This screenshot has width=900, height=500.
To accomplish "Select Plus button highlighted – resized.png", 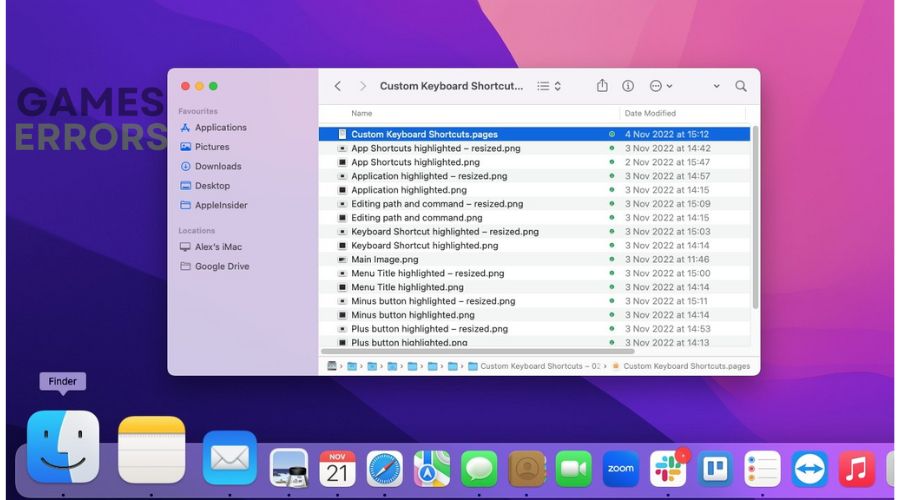I will (x=534, y=329).
